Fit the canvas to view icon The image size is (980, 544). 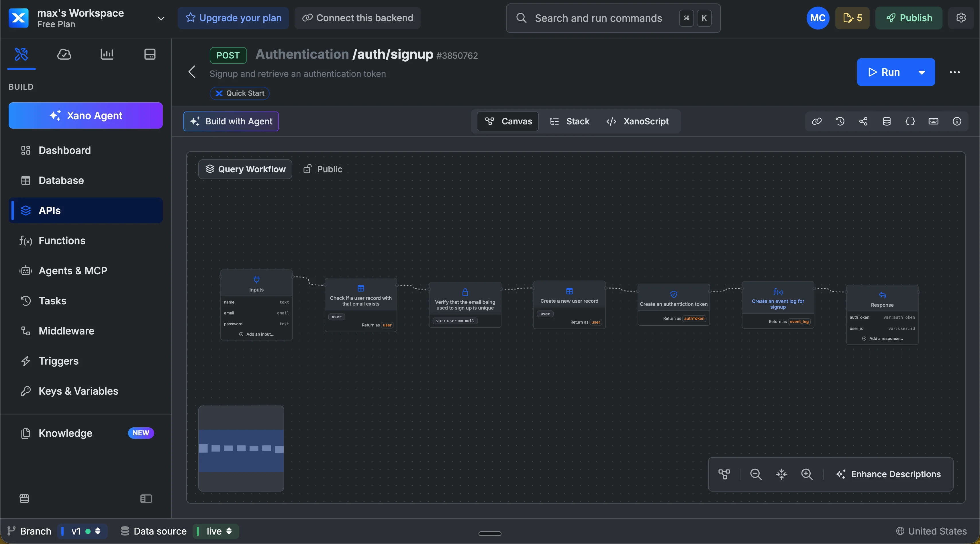pyautogui.click(x=781, y=474)
